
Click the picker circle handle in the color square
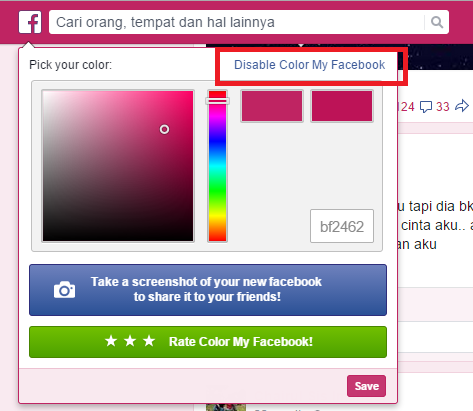point(164,129)
